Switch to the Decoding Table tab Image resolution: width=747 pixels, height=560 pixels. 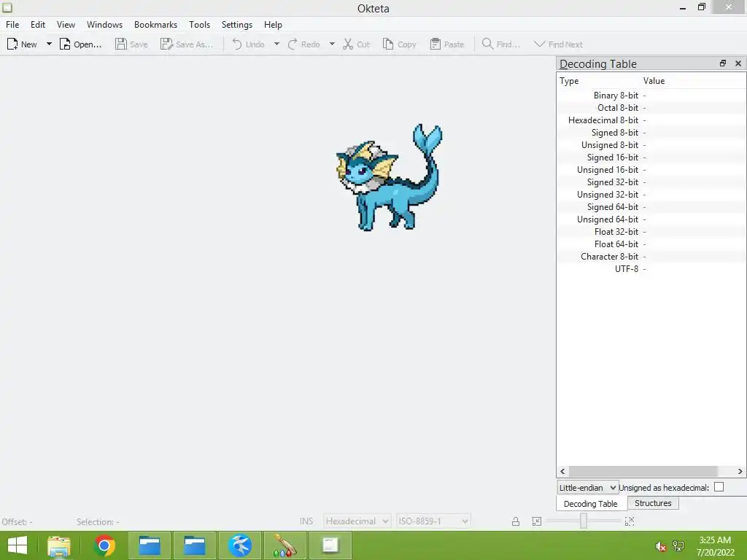click(x=591, y=503)
